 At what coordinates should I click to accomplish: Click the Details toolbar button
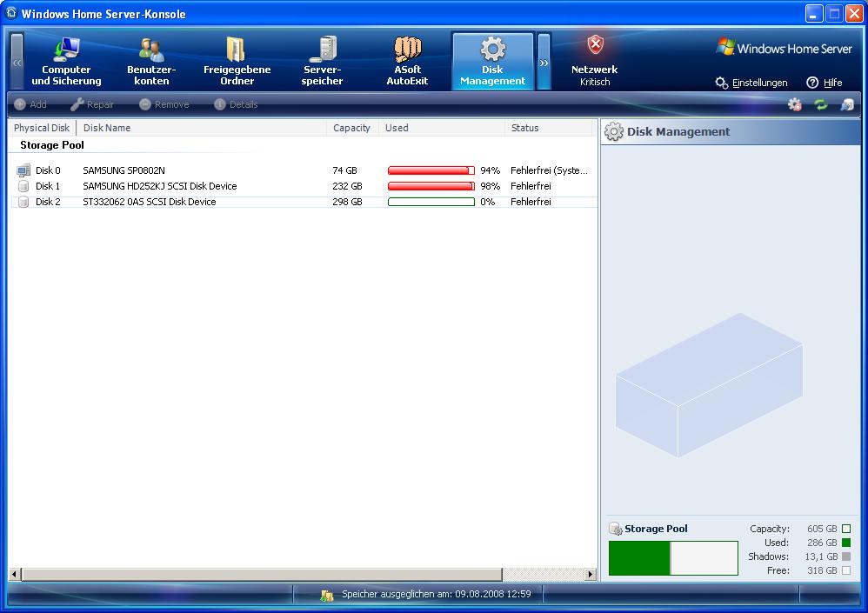(x=236, y=104)
